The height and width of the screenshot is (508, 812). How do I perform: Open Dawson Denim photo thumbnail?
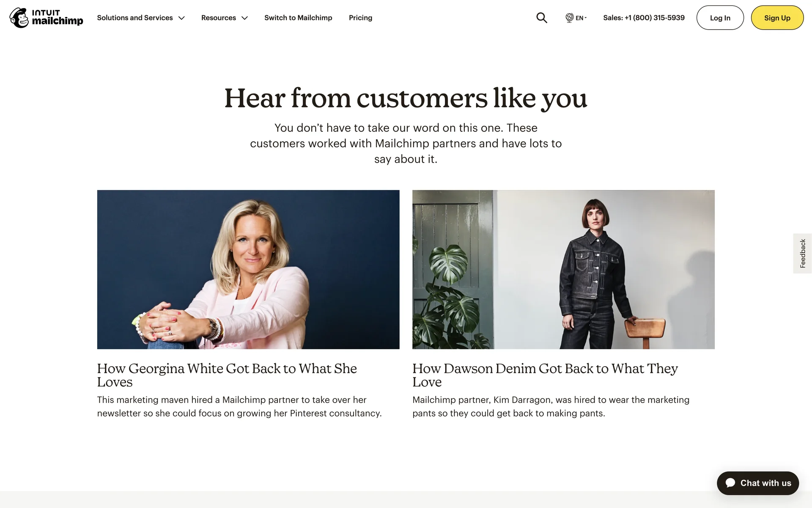click(563, 269)
